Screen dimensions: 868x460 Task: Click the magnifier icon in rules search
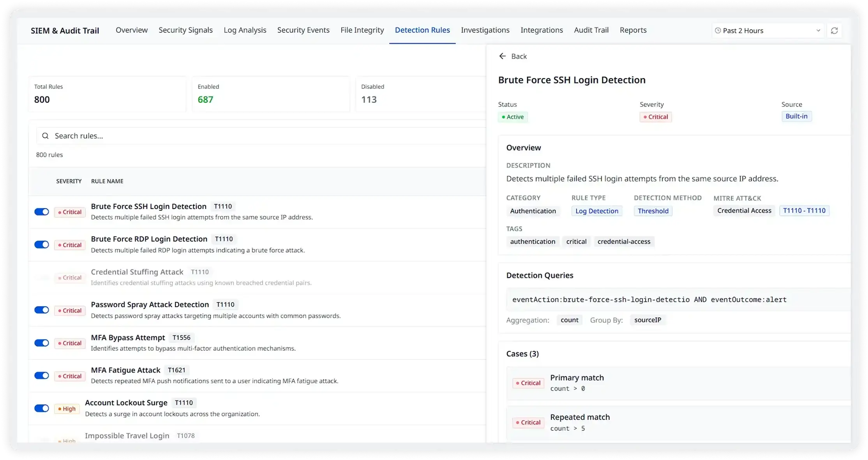[46, 136]
